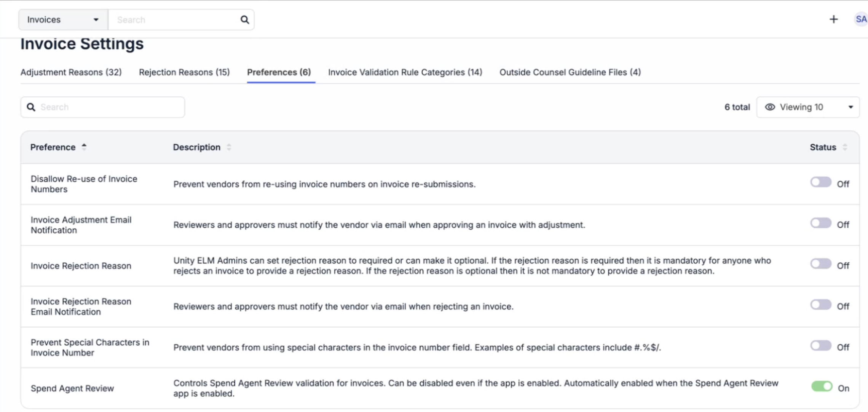
Task: Enable Disallow Re-use of Invoice Numbers toggle
Action: click(821, 182)
